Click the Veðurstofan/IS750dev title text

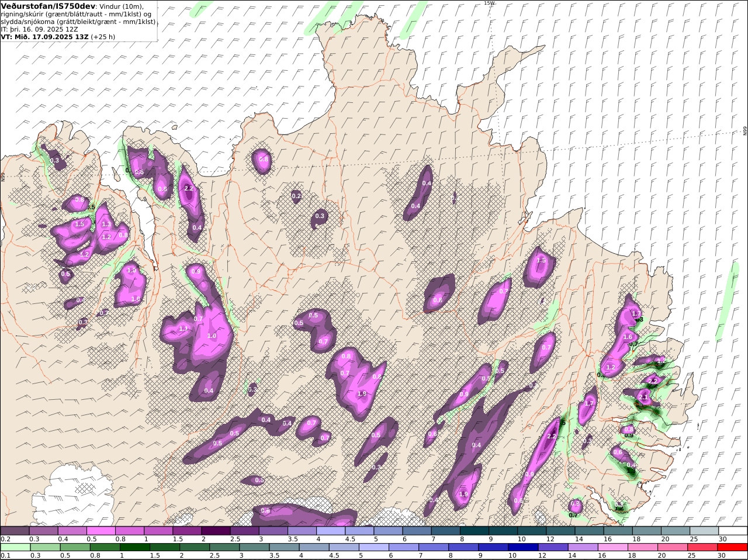(49, 6)
